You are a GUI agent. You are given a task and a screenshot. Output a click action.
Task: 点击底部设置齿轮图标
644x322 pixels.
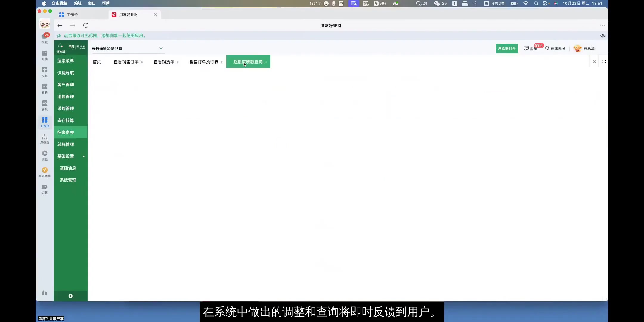[71, 296]
